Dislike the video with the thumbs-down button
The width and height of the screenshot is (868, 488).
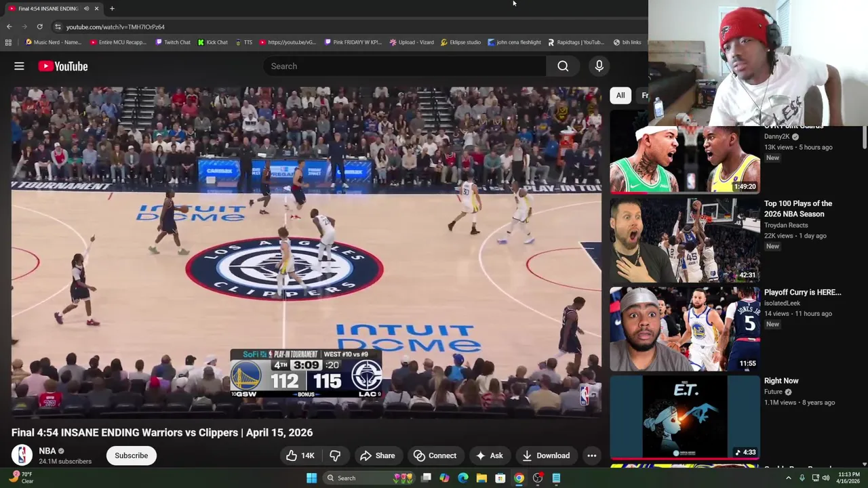[x=335, y=455]
